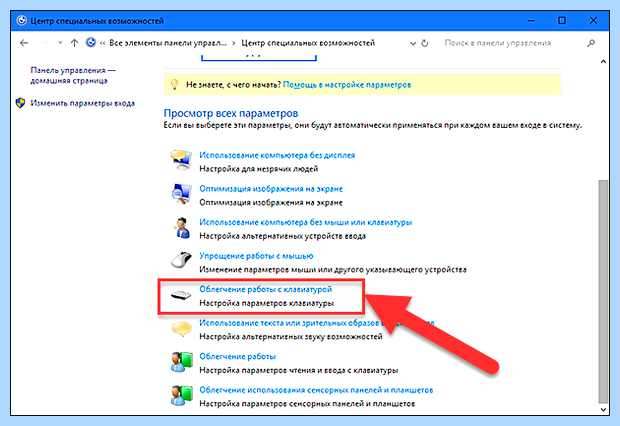Image resolution: width=620 pixels, height=426 pixels.
Task: Click the search magnifier icon
Action: point(591,43)
